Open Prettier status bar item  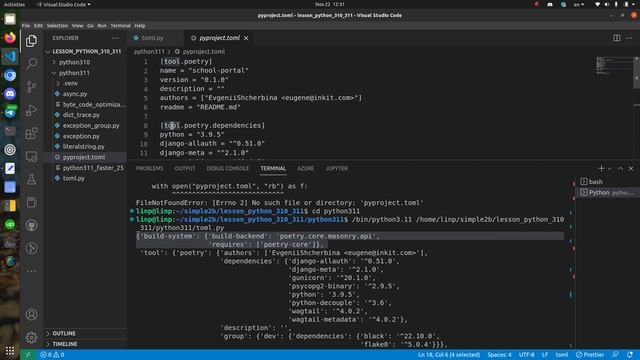coord(590,355)
